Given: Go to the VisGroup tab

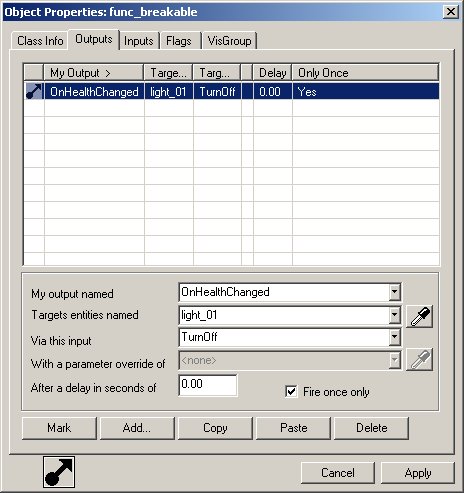Looking at the screenshot, I should (x=230, y=41).
